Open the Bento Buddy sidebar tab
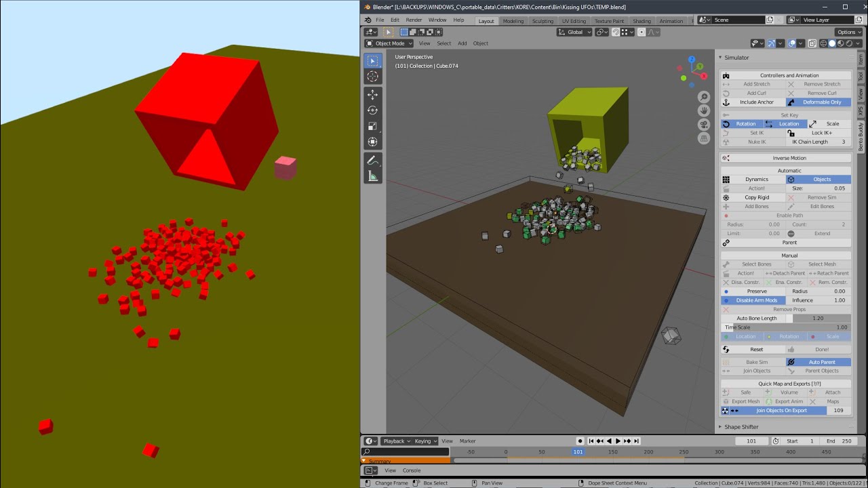This screenshot has width=868, height=488. point(861,136)
